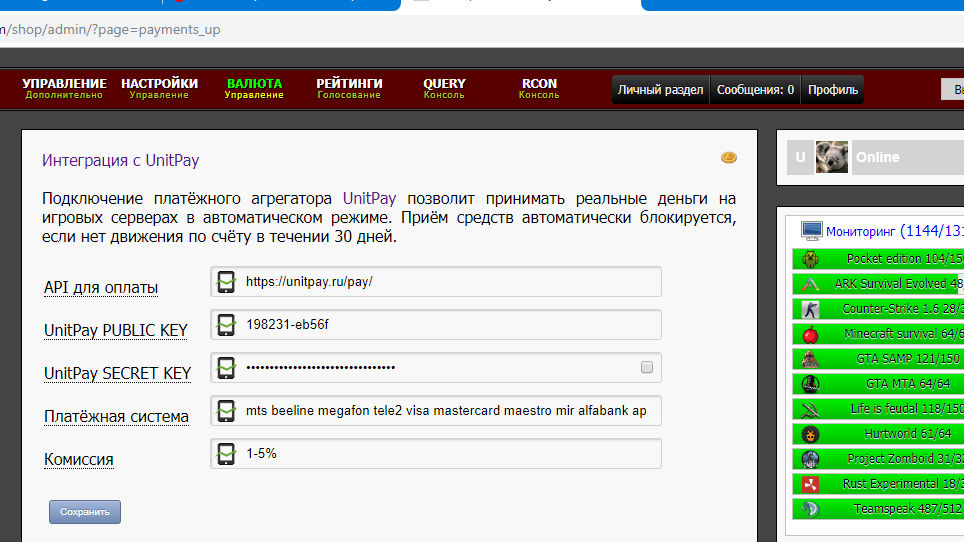964x542 pixels.
Task: Select the GTA MTA 64/64 row
Action: [x=878, y=384]
